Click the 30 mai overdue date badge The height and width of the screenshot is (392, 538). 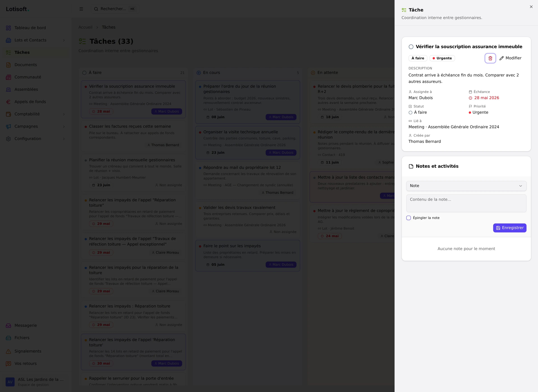[101, 364]
